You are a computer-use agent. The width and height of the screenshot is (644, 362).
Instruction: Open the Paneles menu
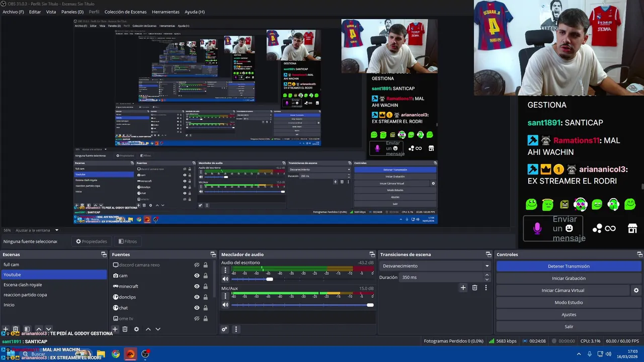click(72, 12)
